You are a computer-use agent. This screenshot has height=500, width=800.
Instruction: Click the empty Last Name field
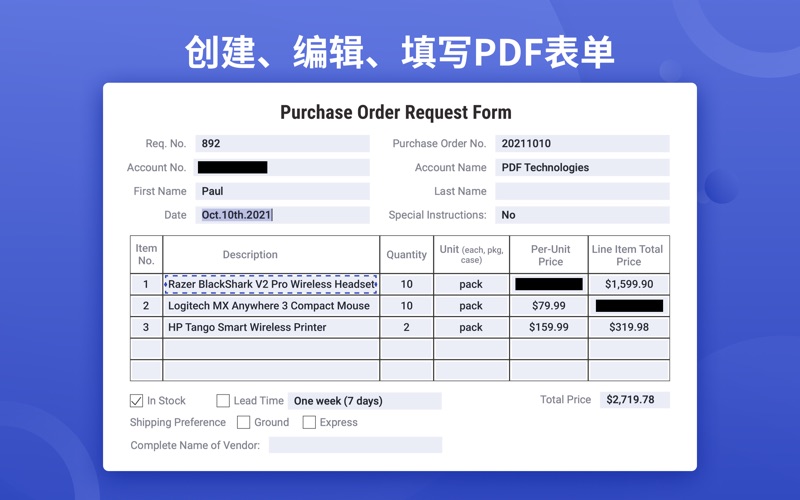tap(582, 191)
